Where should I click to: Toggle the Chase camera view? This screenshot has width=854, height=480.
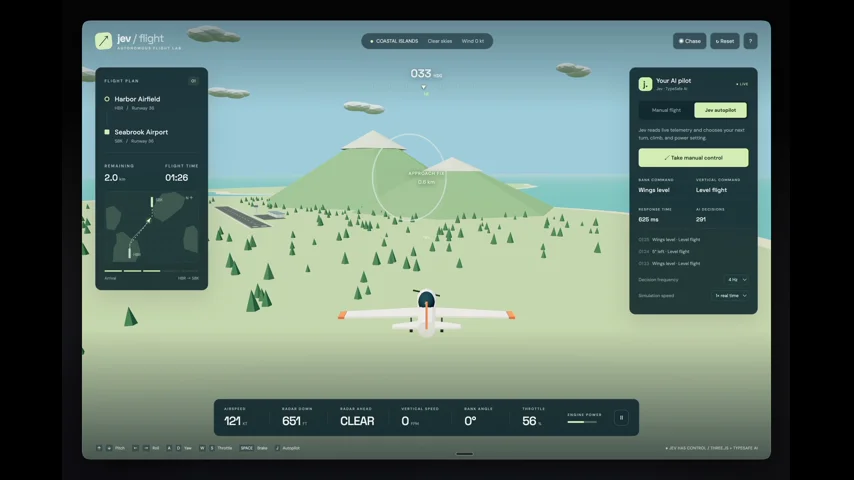tap(690, 41)
